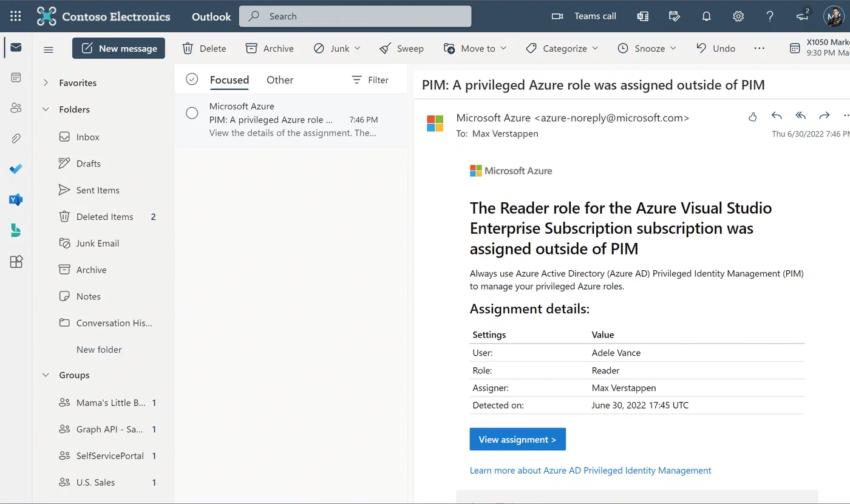This screenshot has height=504, width=850.
Task: Open the OneNote feed icon
Action: 642,16
